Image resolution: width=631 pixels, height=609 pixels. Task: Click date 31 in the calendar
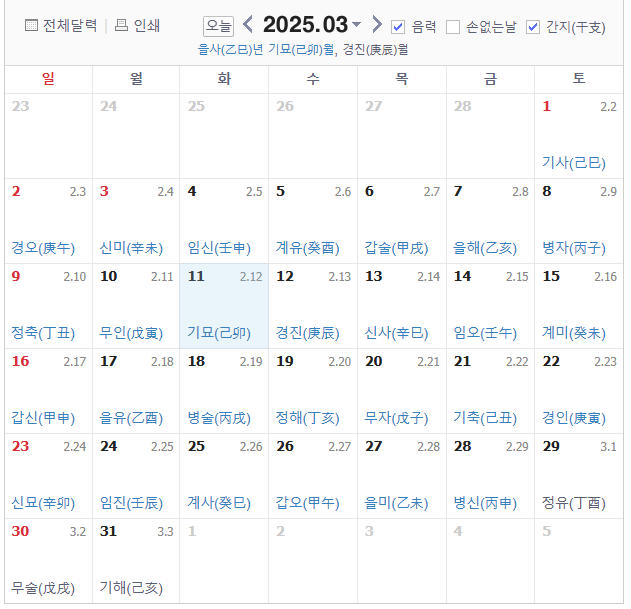point(108,531)
